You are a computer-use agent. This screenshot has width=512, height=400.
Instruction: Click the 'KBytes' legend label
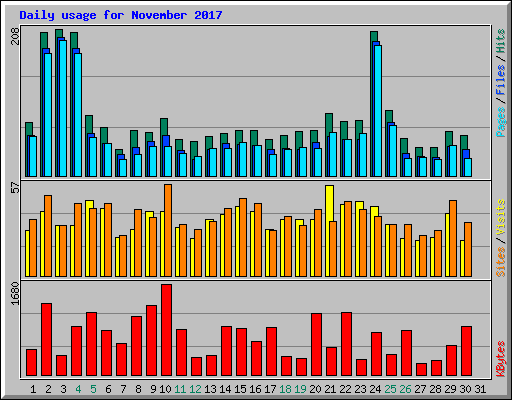pos(500,359)
